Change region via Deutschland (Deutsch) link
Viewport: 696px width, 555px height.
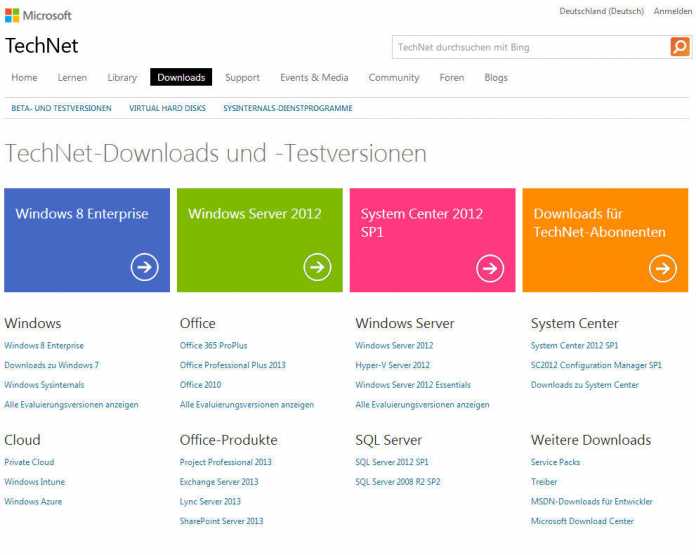[x=601, y=11]
